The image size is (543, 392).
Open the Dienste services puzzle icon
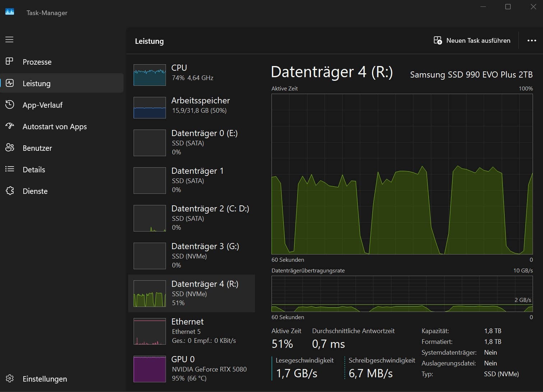[x=10, y=191]
